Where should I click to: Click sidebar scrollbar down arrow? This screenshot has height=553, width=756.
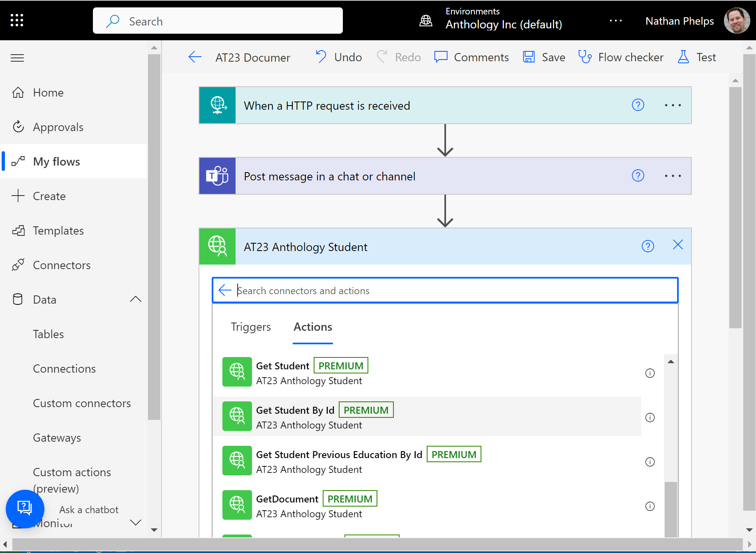pos(154,530)
